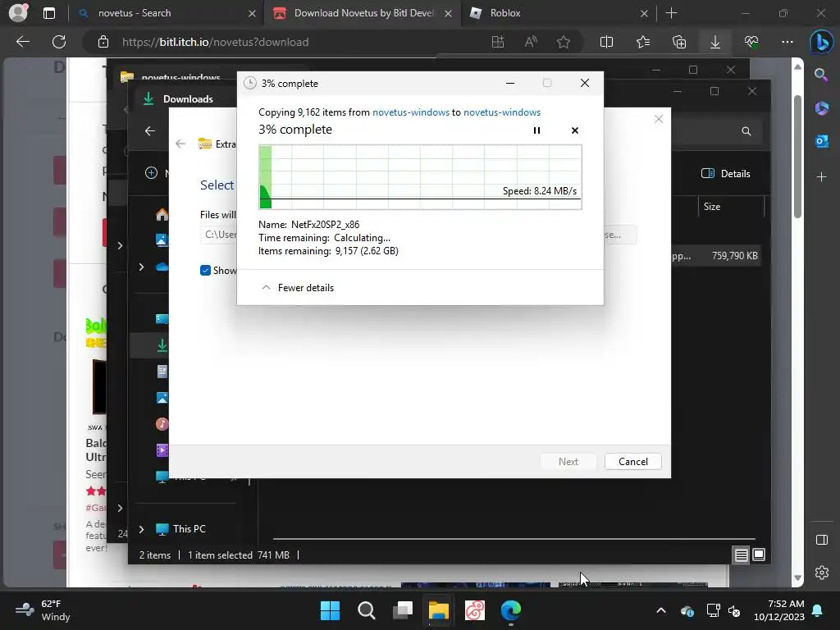Click the Cancel button in Extract dialog
Viewport: 840px width, 630px height.
point(632,462)
